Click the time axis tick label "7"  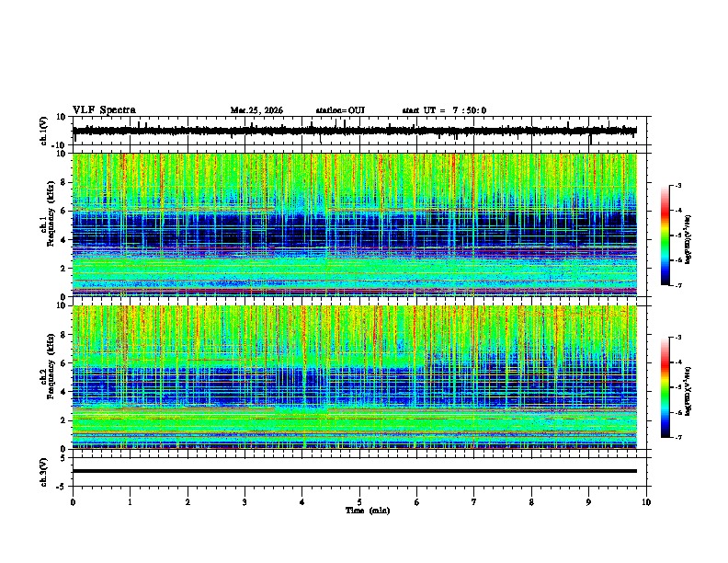pyautogui.click(x=474, y=502)
